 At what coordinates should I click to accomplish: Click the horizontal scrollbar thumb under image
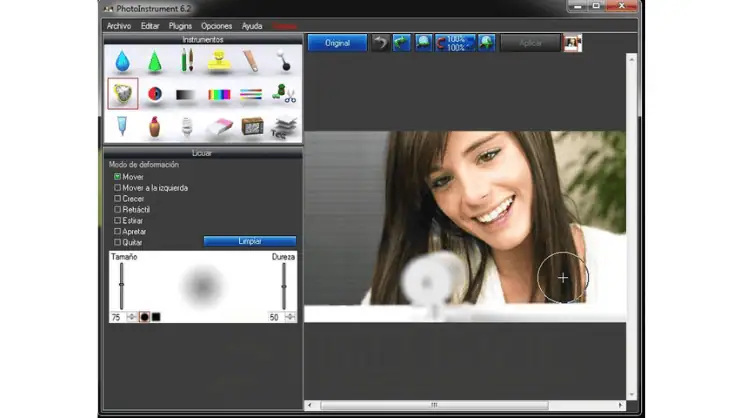point(434,405)
